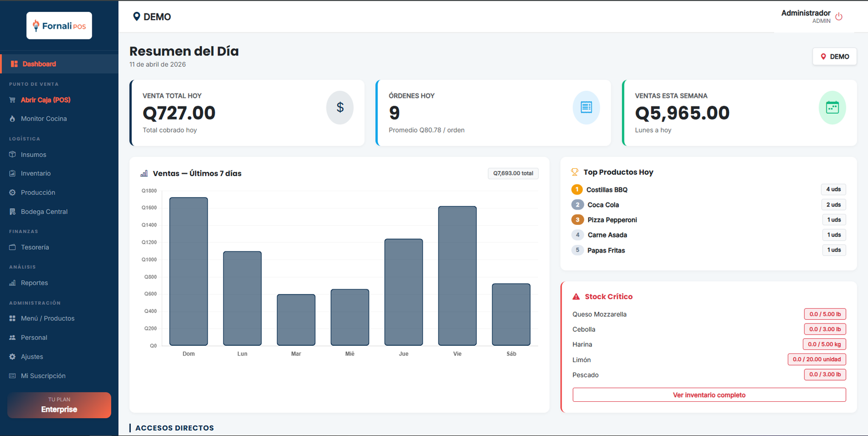This screenshot has width=868, height=436.
Task: Click the Q7,693.00 total badge
Action: pos(513,173)
